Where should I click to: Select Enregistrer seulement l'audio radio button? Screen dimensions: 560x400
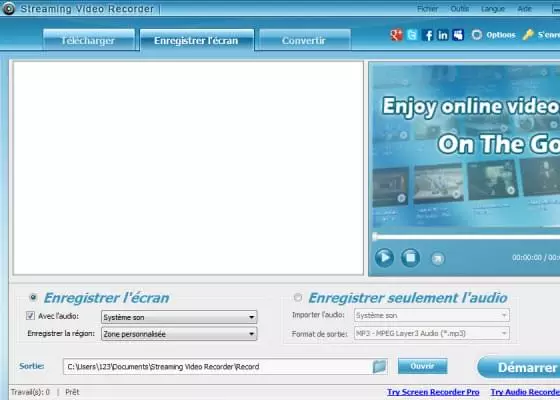tap(298, 297)
